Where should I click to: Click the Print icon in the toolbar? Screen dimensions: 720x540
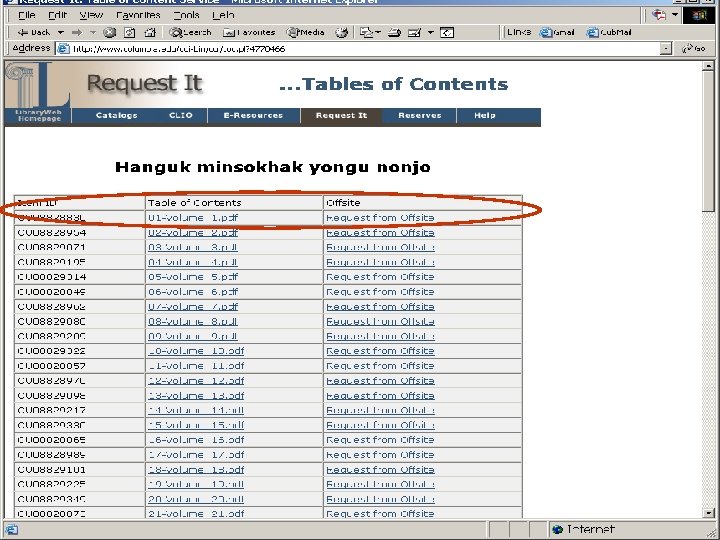(x=394, y=32)
